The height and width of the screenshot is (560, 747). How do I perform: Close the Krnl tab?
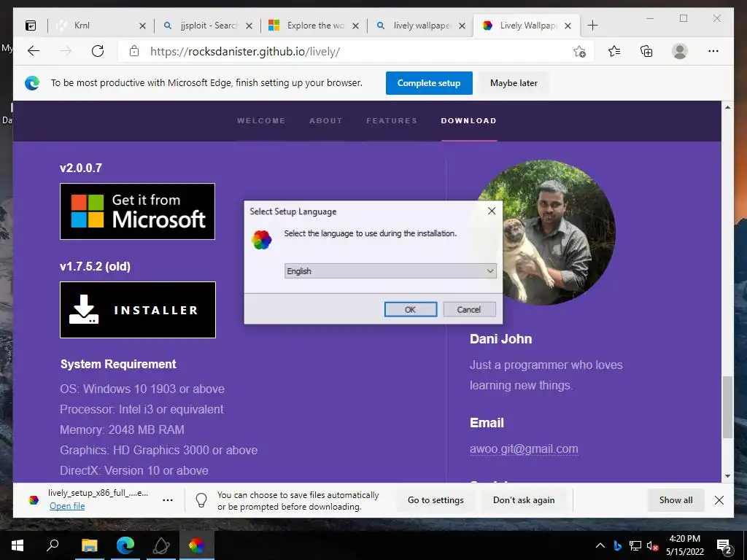tap(142, 26)
